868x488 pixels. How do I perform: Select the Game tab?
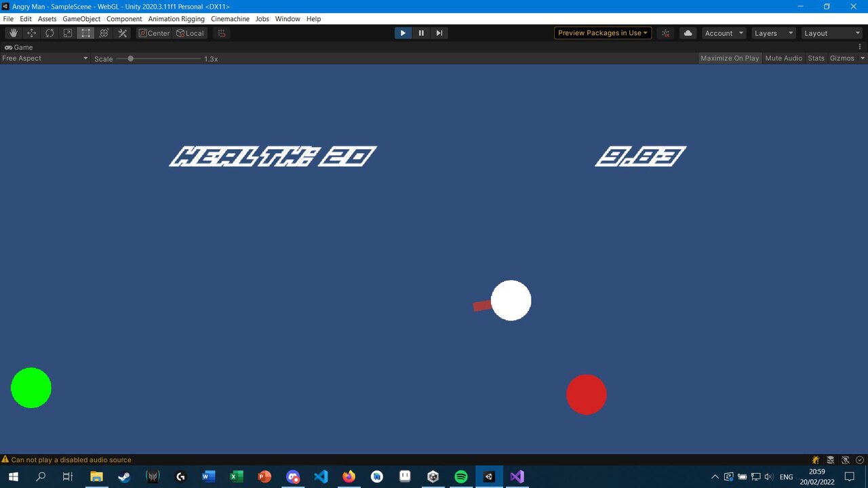point(19,47)
